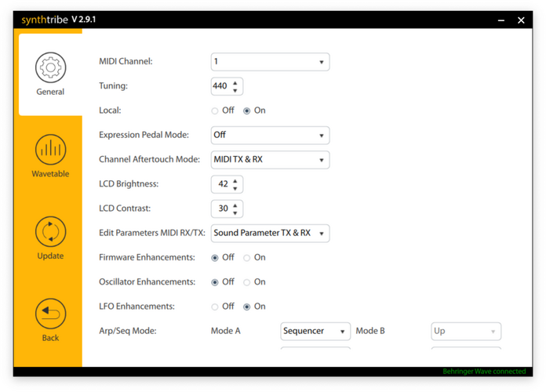Expand Edit Parameters MIDI RX/TX dropdown
The image size is (546, 392).
click(x=270, y=234)
